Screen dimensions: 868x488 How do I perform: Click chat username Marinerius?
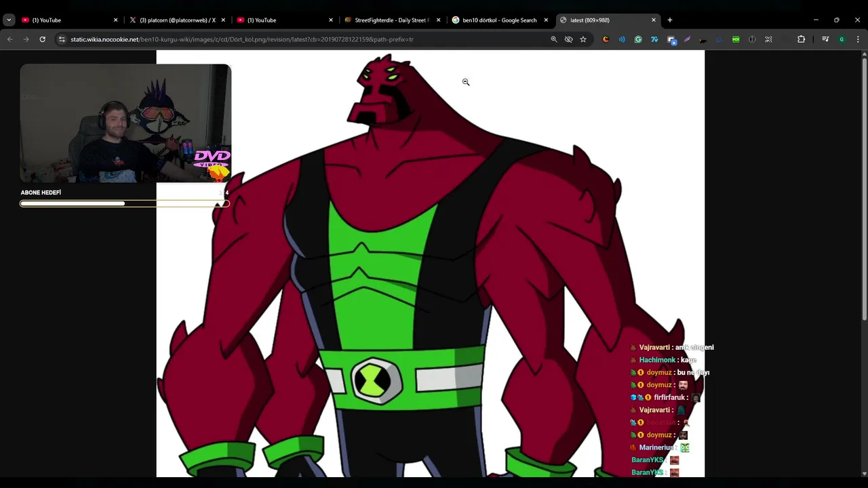tap(656, 447)
